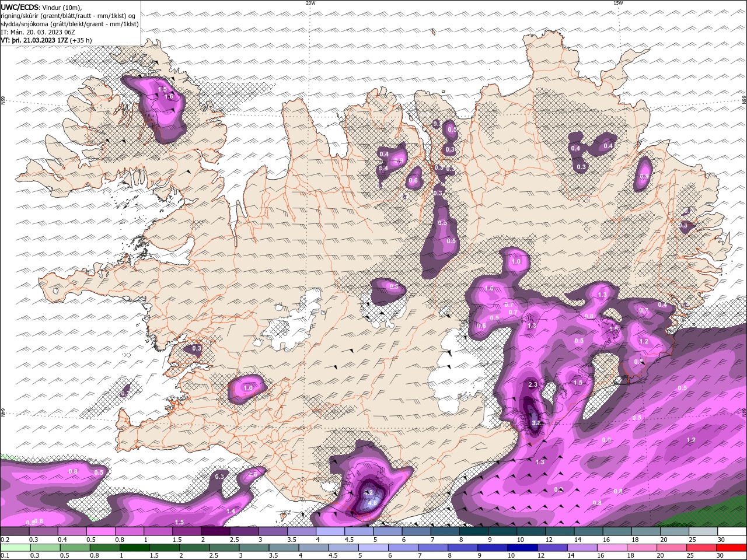Click the 'slydda/snjókoma' legend description line
This screenshot has width=747, height=560.
tap(70, 24)
